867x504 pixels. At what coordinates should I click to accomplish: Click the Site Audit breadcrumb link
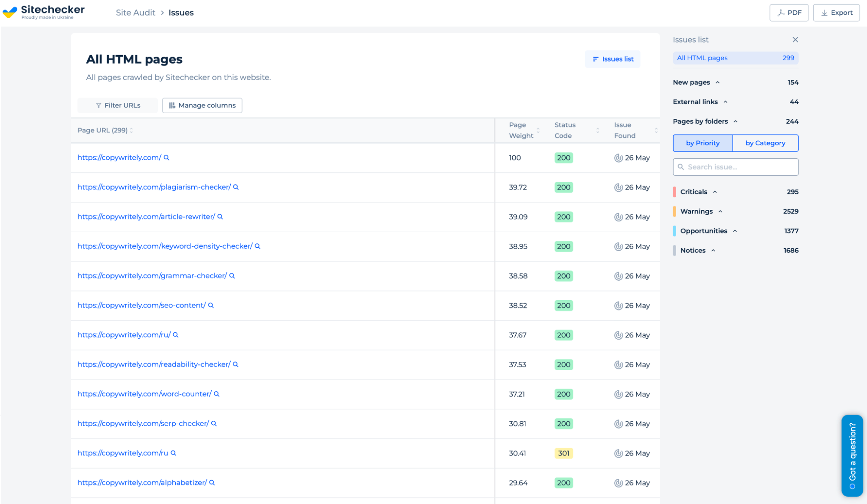coord(136,12)
